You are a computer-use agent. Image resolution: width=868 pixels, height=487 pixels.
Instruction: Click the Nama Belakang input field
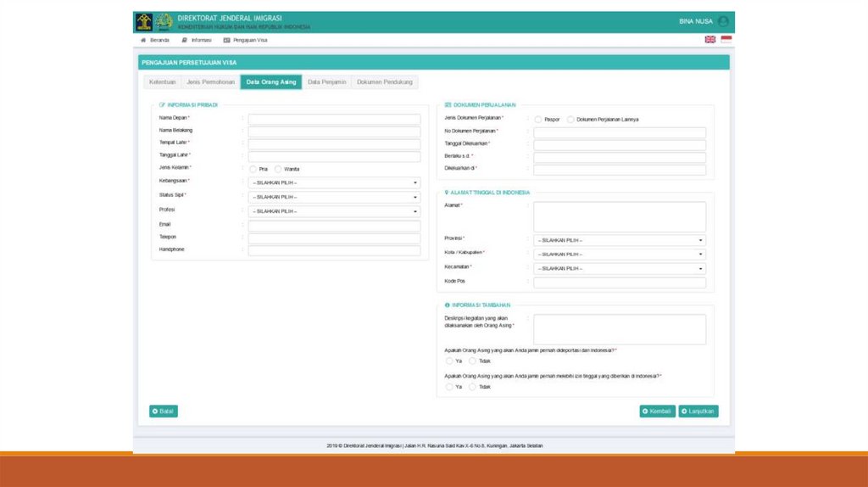click(x=334, y=132)
